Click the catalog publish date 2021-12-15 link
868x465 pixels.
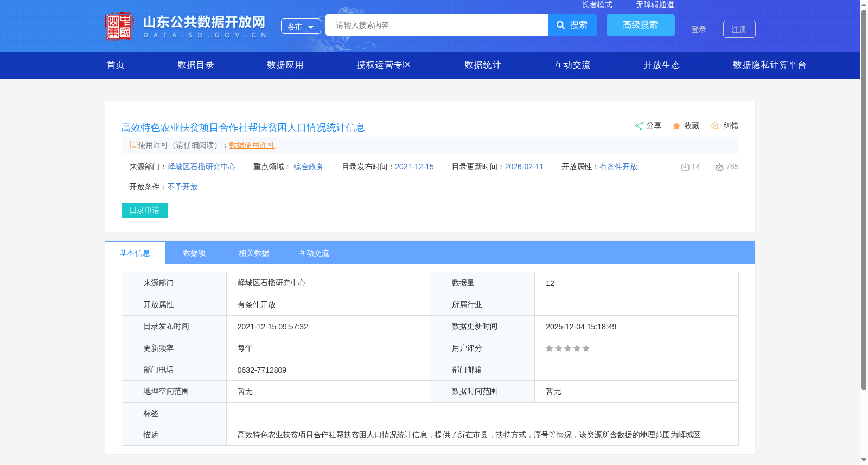tap(414, 167)
